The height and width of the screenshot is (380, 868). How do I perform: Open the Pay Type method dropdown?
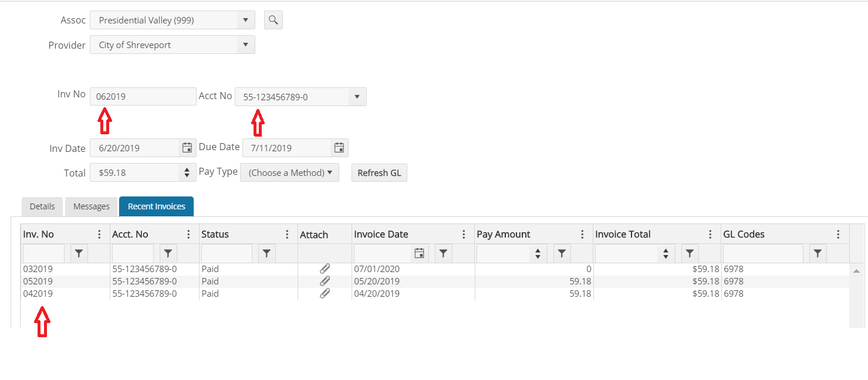290,172
